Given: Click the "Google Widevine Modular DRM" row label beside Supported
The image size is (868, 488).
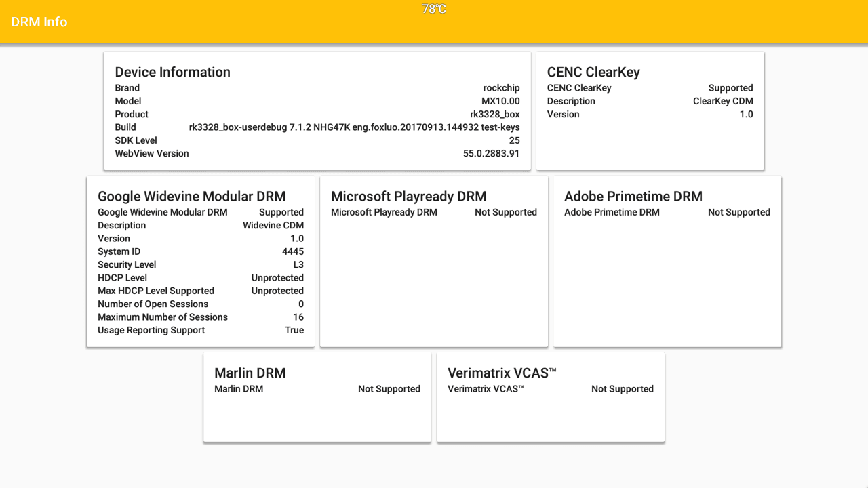Looking at the screenshot, I should [x=163, y=212].
